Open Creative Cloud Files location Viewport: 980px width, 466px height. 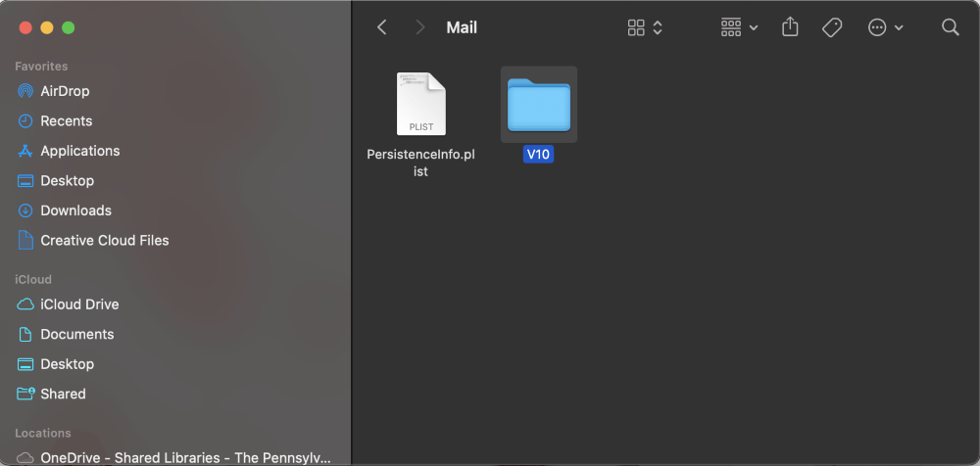pyautogui.click(x=104, y=240)
